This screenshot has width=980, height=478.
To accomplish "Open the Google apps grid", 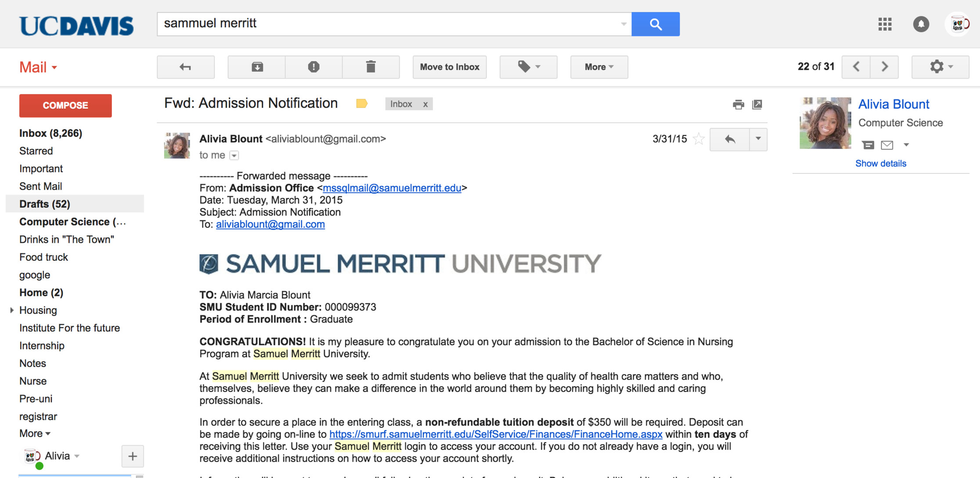I will [x=885, y=24].
